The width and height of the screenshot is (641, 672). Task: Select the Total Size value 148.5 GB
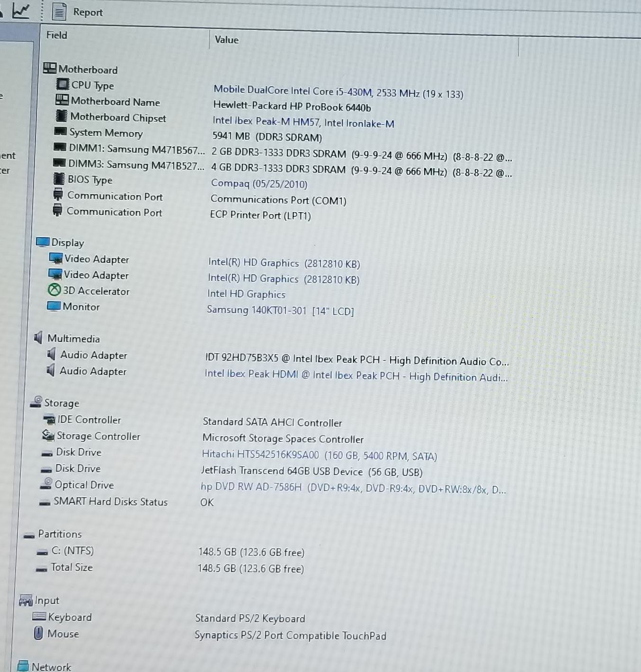point(250,568)
